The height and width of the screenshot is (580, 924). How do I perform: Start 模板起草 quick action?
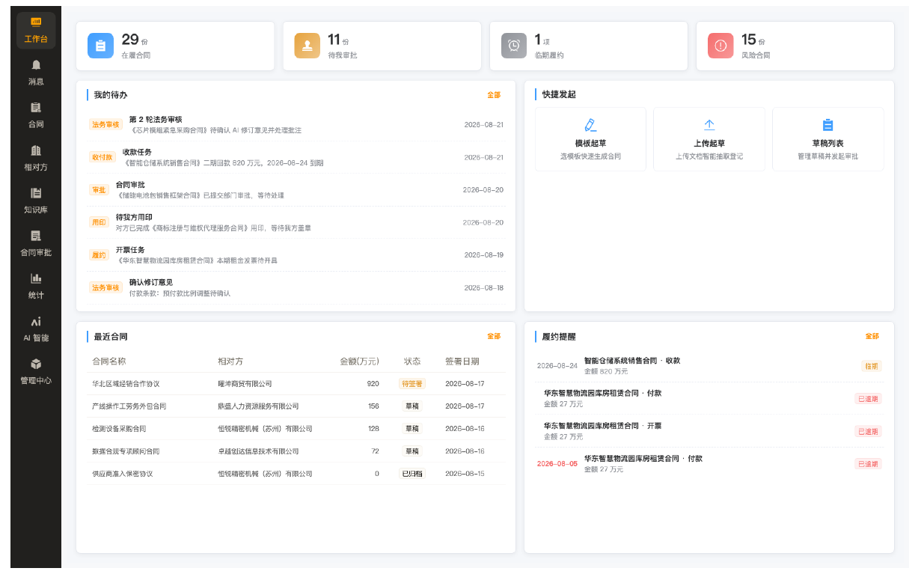click(x=590, y=139)
